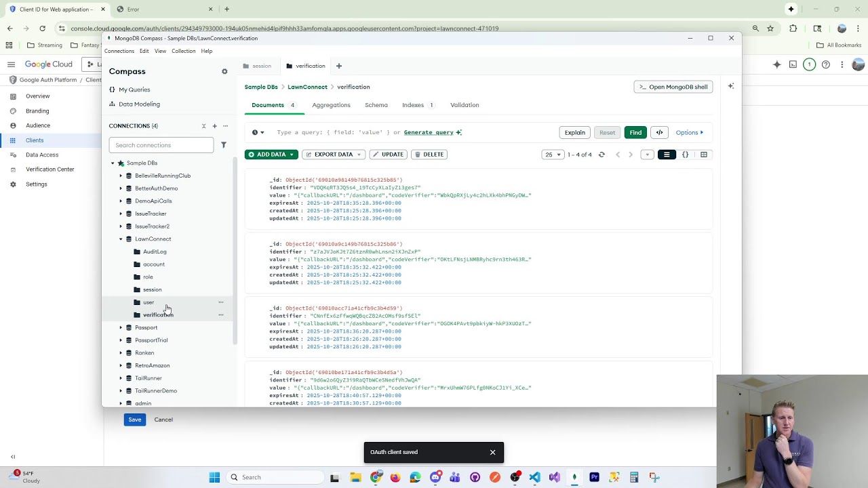Open more actions for verification collection
This screenshot has width=868, height=488.
[220, 315]
